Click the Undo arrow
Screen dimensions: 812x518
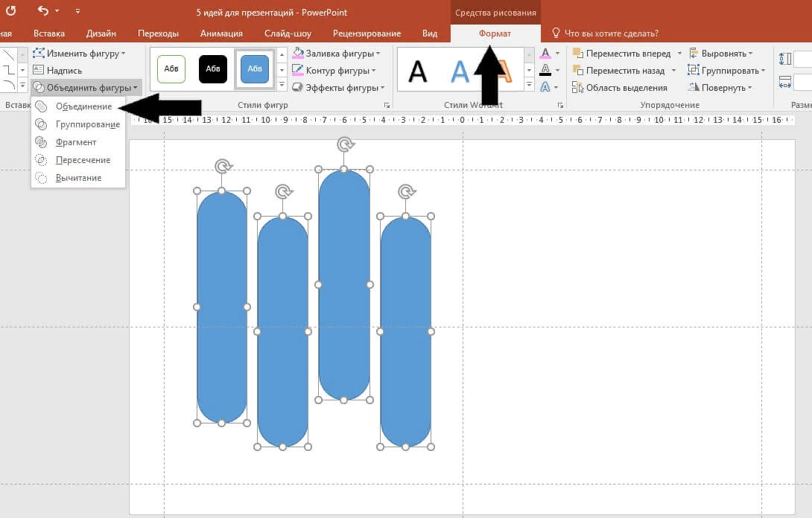(44, 10)
